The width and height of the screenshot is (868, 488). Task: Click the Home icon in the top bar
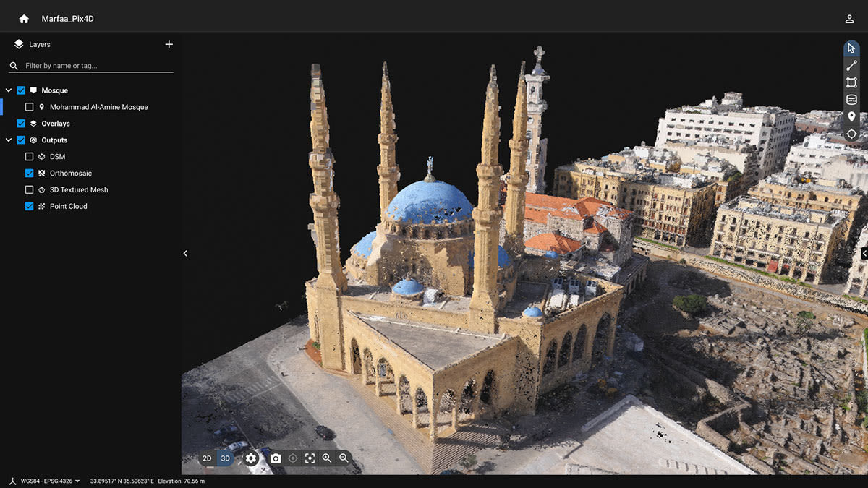[x=24, y=17]
